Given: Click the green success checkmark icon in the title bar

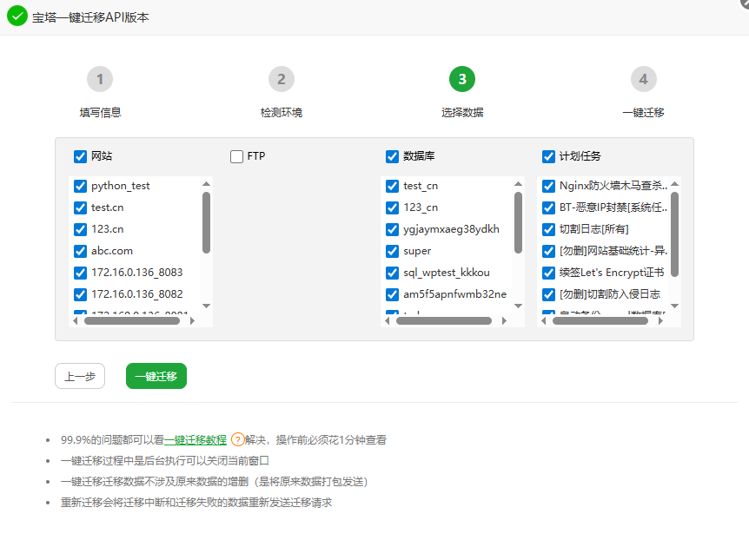Looking at the screenshot, I should [x=17, y=16].
